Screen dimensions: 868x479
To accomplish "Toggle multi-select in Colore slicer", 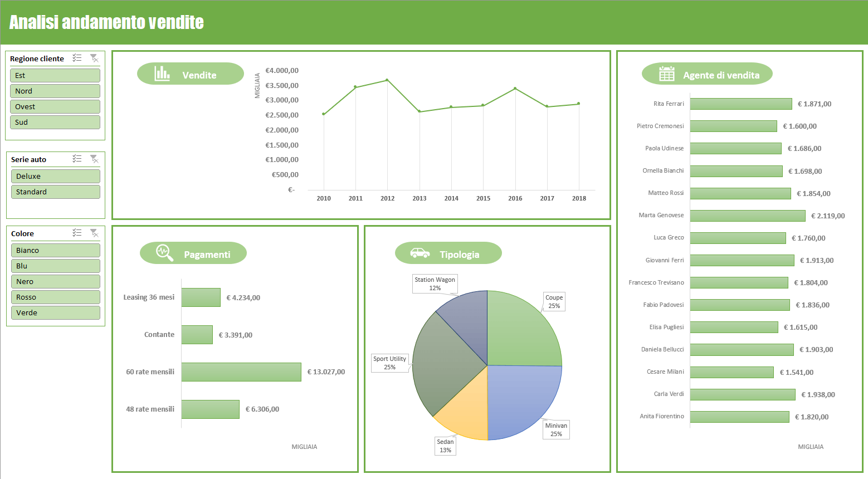I will [x=77, y=233].
